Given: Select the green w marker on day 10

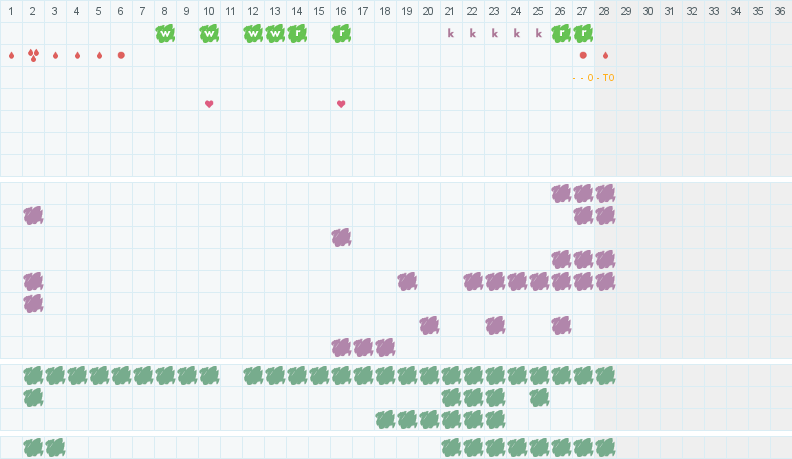Looking at the screenshot, I should tap(209, 34).
